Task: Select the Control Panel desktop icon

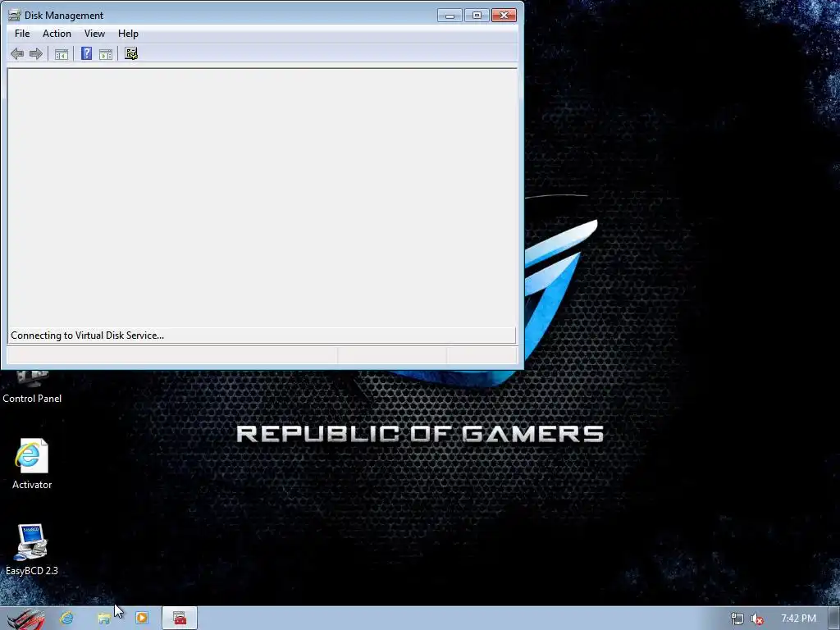Action: (x=32, y=387)
